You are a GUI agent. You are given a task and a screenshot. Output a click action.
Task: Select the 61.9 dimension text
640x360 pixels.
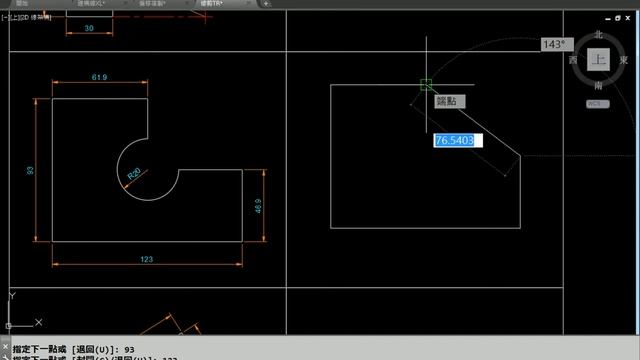99,77
